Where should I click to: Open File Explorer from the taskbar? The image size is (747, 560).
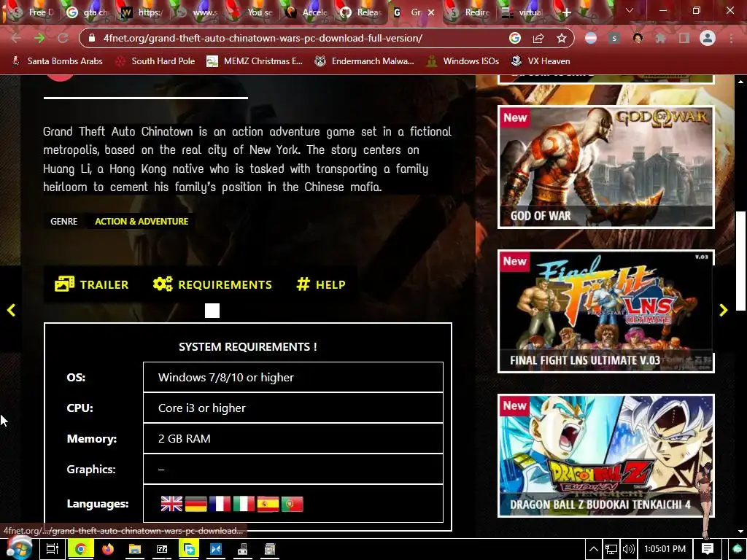coord(135,549)
